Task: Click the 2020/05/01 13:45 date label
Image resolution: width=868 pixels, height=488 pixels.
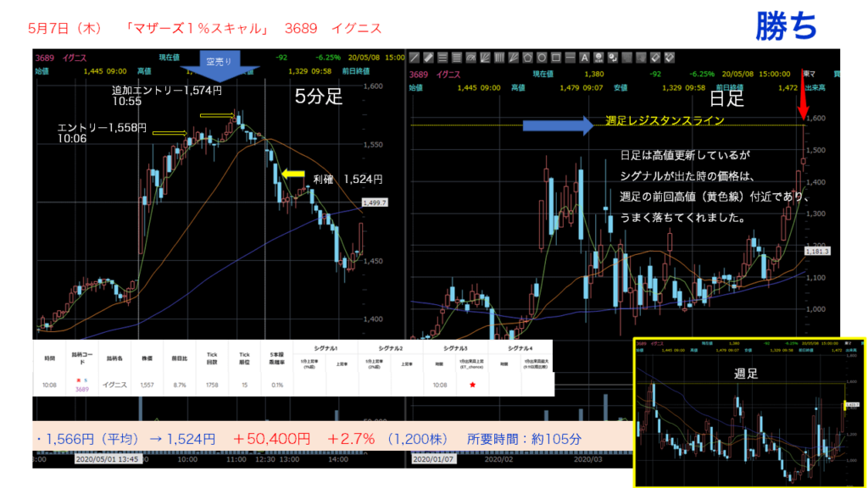Action: click(x=108, y=459)
